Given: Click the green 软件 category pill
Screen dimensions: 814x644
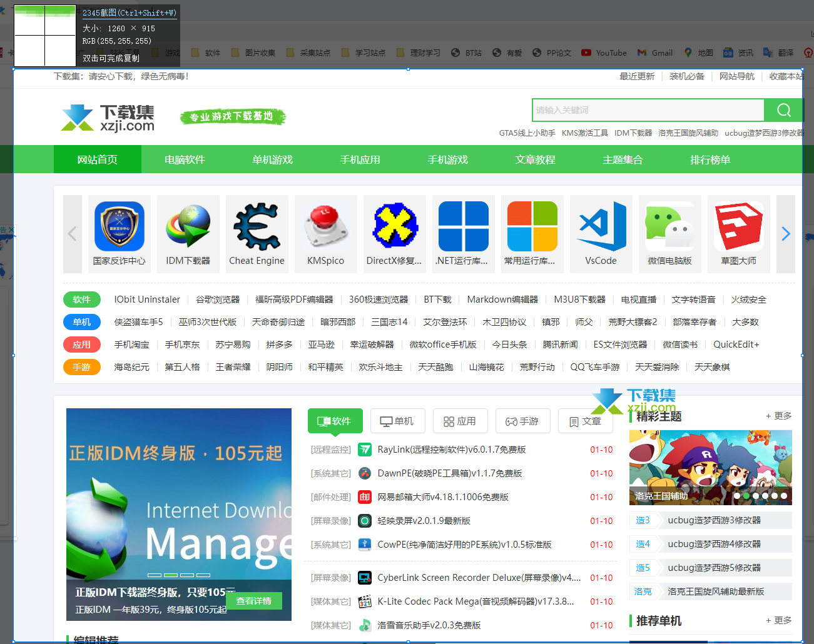Looking at the screenshot, I should point(82,299).
